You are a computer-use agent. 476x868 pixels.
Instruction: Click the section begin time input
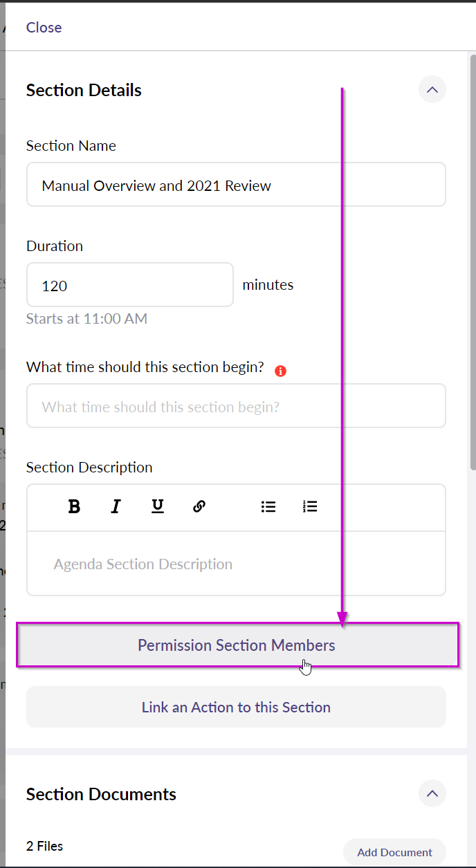tap(236, 406)
